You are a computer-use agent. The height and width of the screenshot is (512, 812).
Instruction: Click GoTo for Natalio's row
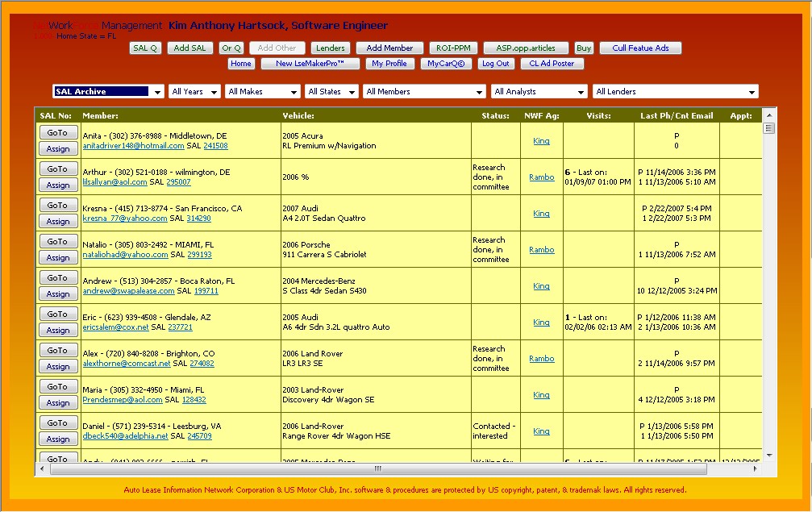58,241
